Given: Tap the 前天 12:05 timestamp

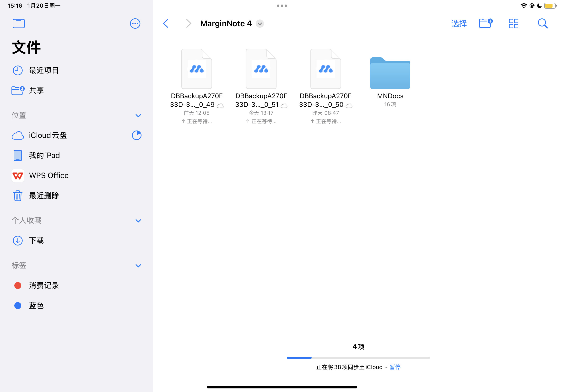Looking at the screenshot, I should [x=197, y=113].
